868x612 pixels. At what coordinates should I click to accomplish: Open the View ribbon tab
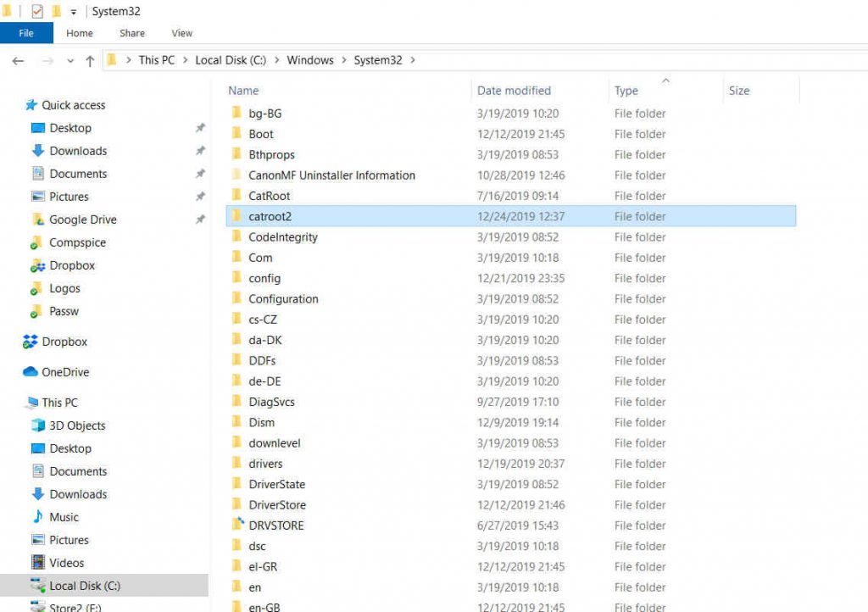click(x=181, y=33)
